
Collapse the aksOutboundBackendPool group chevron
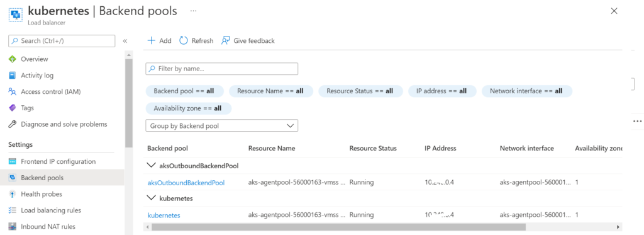pyautogui.click(x=151, y=166)
